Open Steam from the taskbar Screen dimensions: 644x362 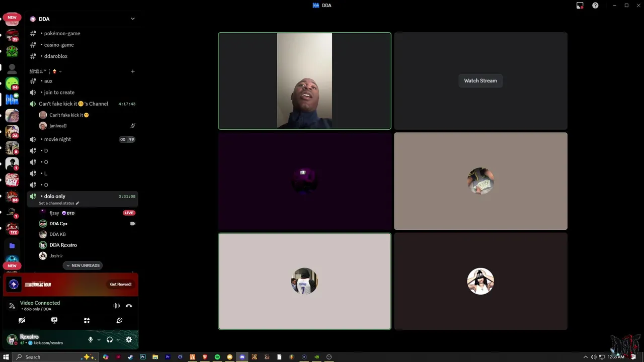click(130, 357)
